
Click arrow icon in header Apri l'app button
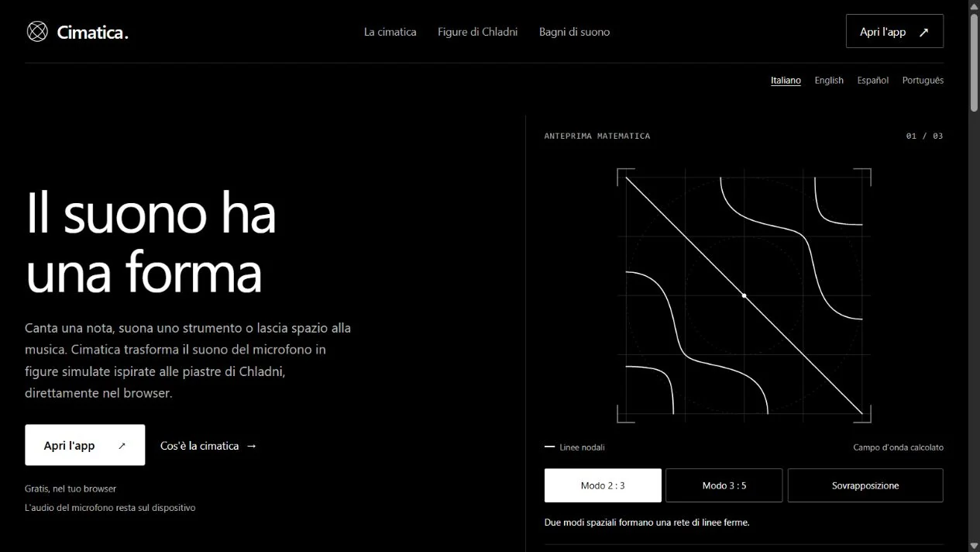click(923, 33)
